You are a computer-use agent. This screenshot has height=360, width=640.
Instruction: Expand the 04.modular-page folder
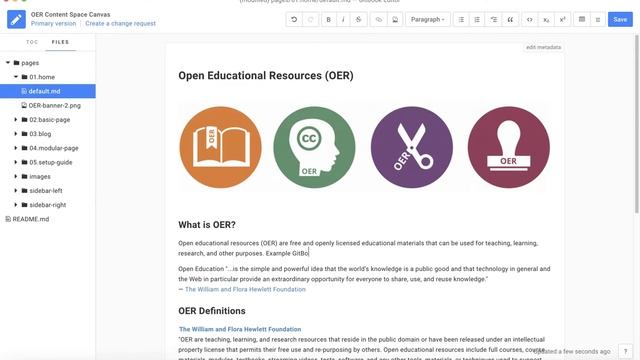click(x=16, y=148)
